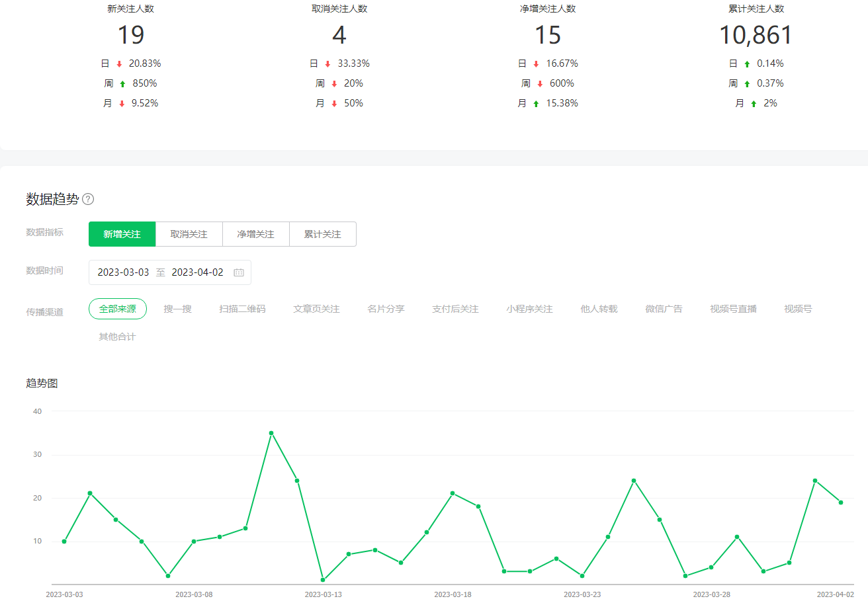
Task: Click the highest peak point on trend chart
Action: (271, 433)
